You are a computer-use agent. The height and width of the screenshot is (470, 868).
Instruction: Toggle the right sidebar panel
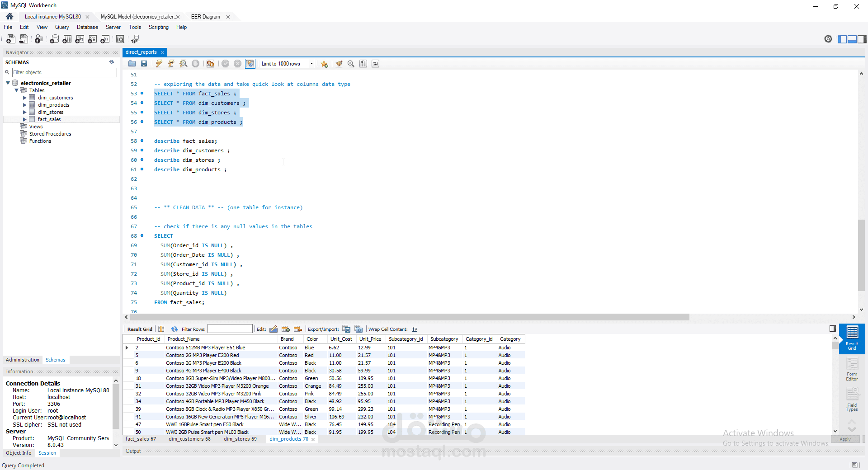[862, 39]
